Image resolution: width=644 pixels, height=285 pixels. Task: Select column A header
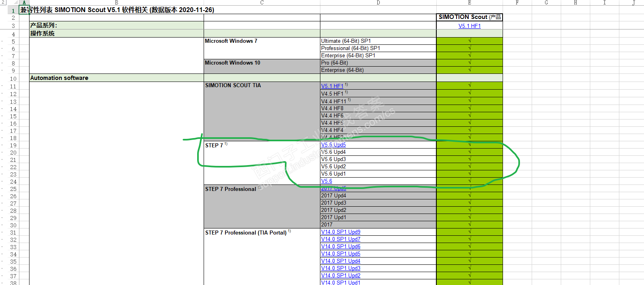(24, 2)
